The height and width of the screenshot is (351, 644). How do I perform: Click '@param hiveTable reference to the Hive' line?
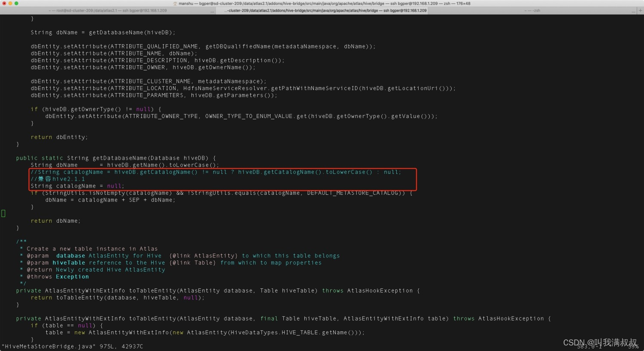coord(170,263)
